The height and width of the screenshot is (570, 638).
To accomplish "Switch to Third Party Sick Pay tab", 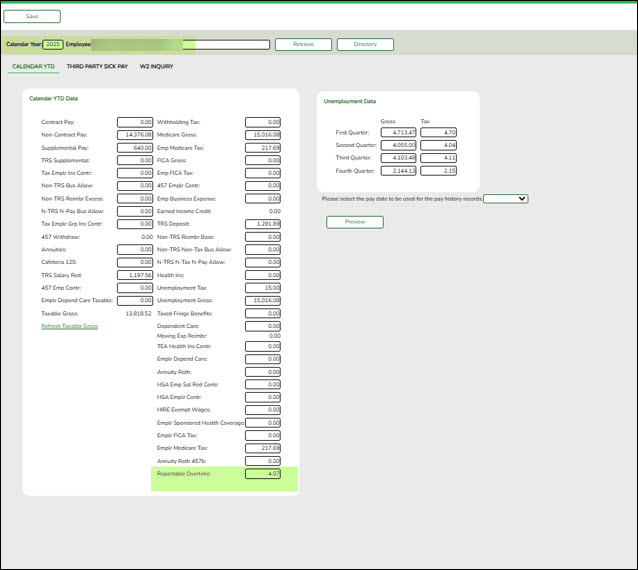I will pos(97,66).
